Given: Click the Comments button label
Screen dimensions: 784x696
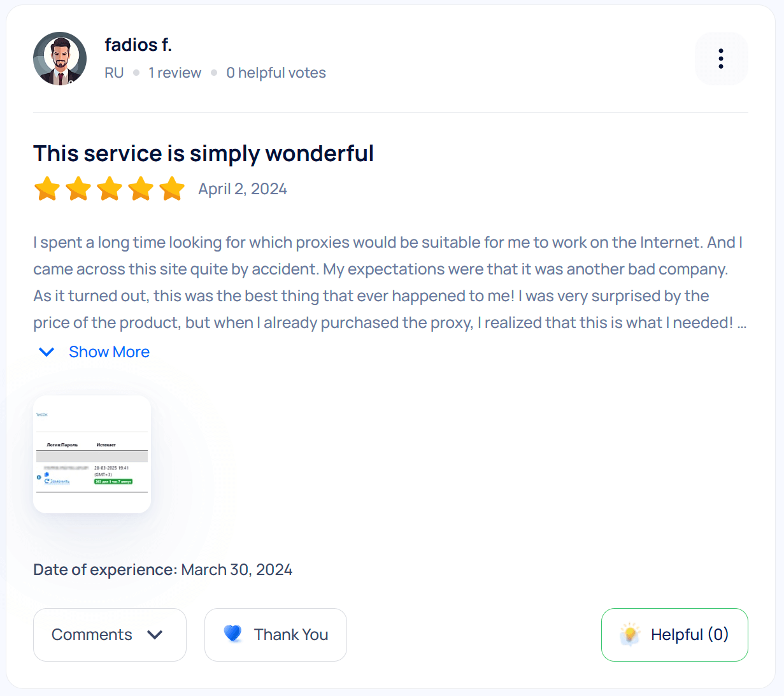Looking at the screenshot, I should pyautogui.click(x=92, y=635).
